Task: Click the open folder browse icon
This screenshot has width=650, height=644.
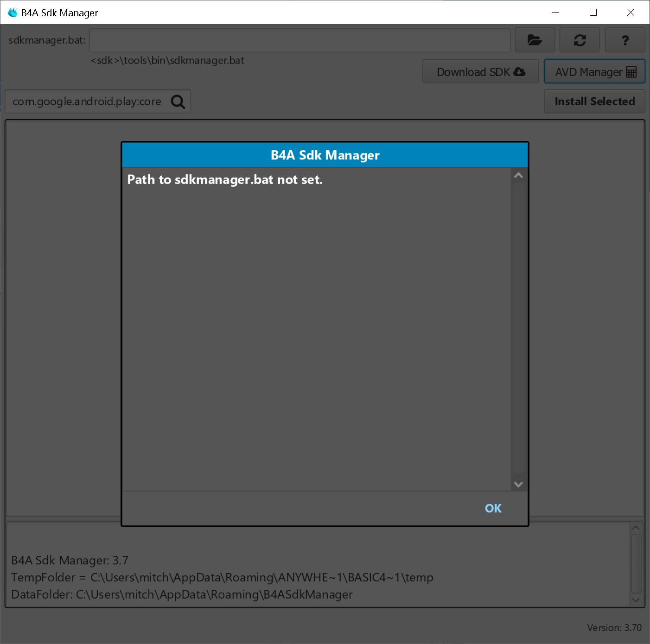Action: (535, 40)
